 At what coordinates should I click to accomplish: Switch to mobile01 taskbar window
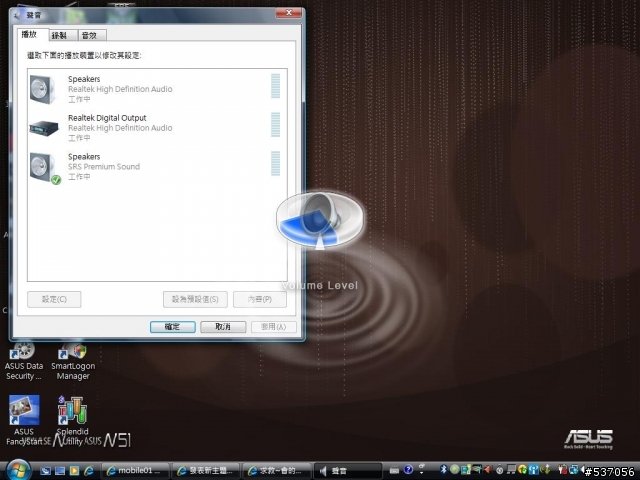[135, 471]
